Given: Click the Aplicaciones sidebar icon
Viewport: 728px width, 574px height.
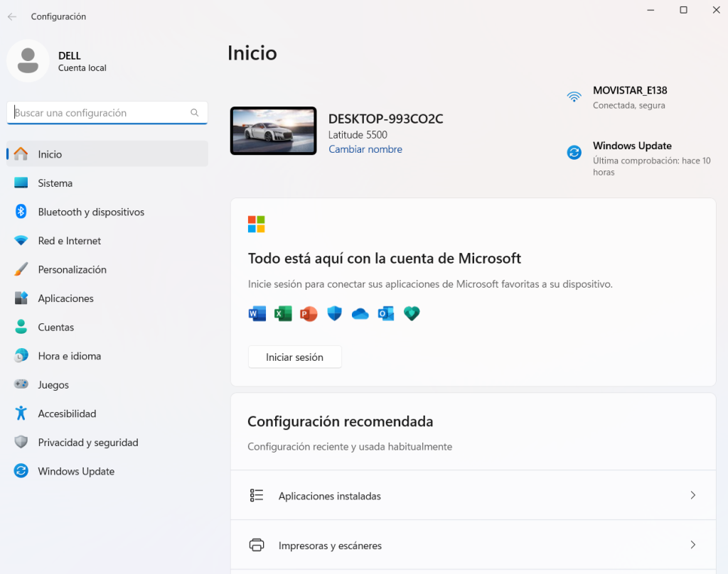Looking at the screenshot, I should point(21,298).
